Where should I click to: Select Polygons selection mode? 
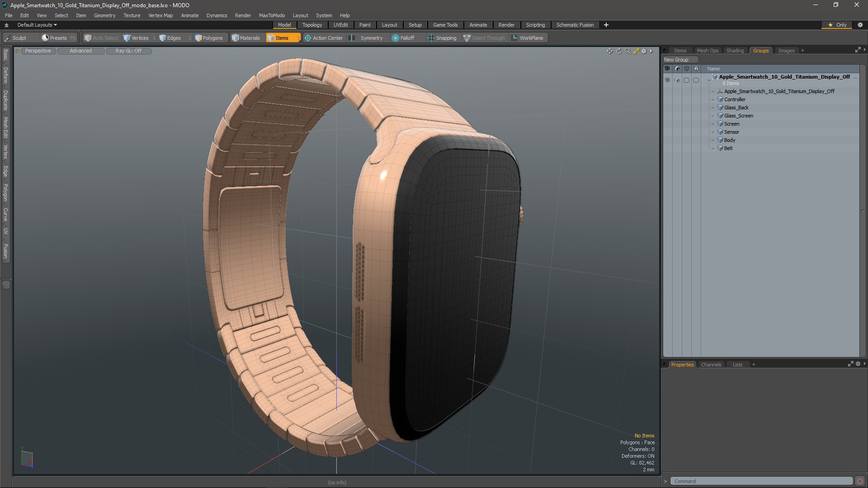coord(209,38)
